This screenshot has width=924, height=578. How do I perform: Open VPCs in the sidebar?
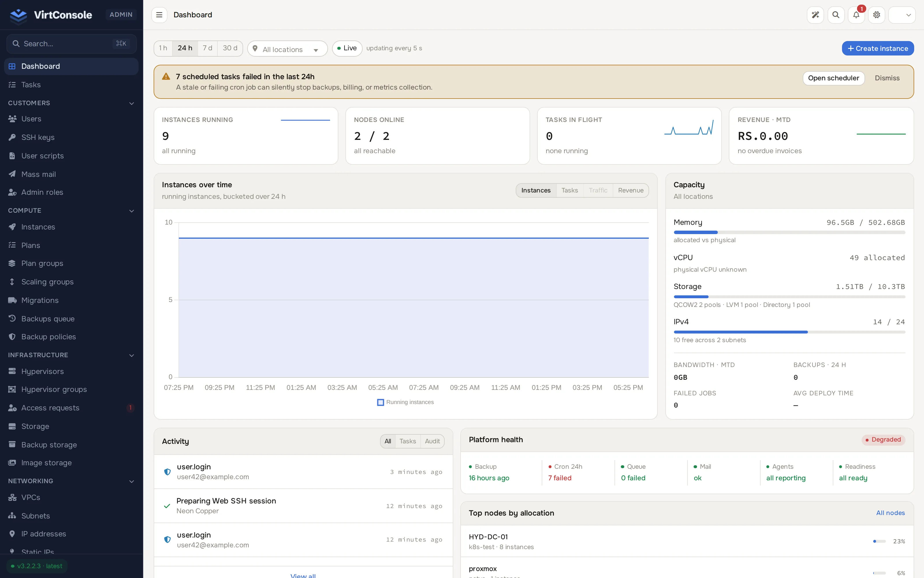(x=71, y=497)
